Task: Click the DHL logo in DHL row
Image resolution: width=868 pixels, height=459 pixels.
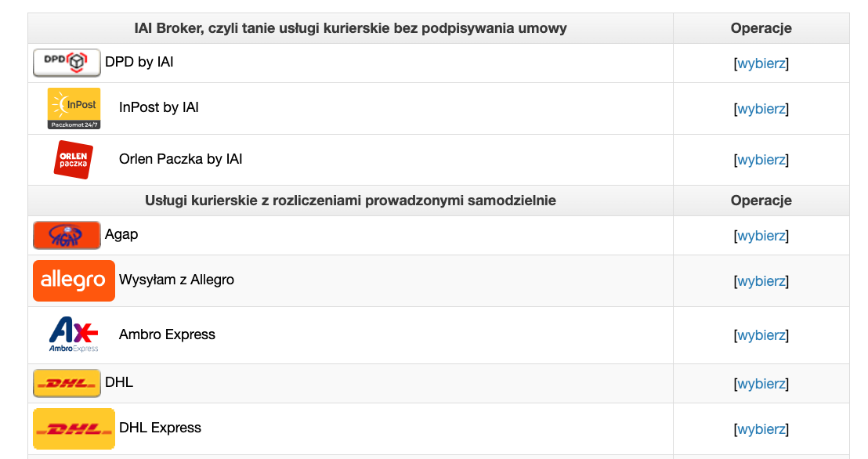Action: [67, 383]
